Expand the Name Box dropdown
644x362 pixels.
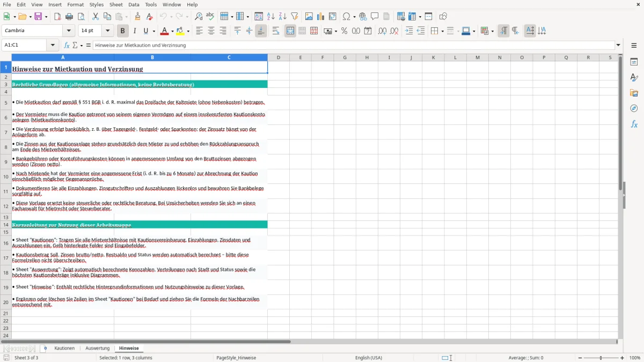coord(53,45)
